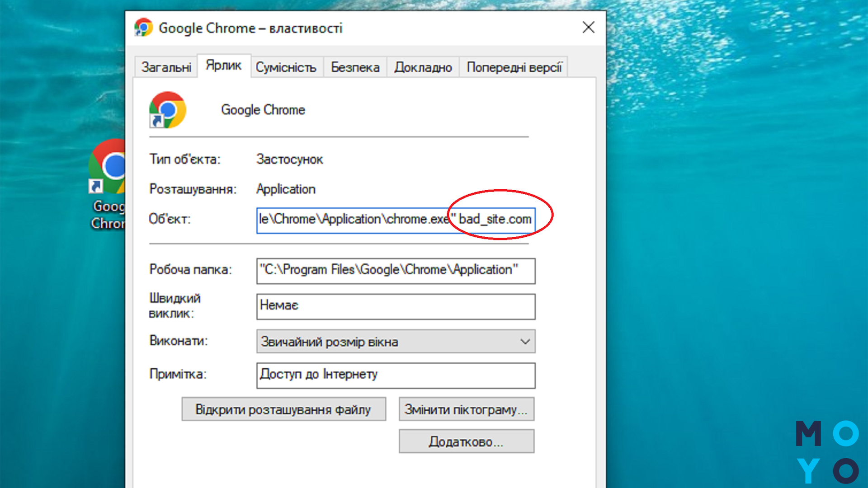The width and height of the screenshot is (868, 488).
Task: Click the Chrome icon in the dialog title bar
Action: [144, 28]
